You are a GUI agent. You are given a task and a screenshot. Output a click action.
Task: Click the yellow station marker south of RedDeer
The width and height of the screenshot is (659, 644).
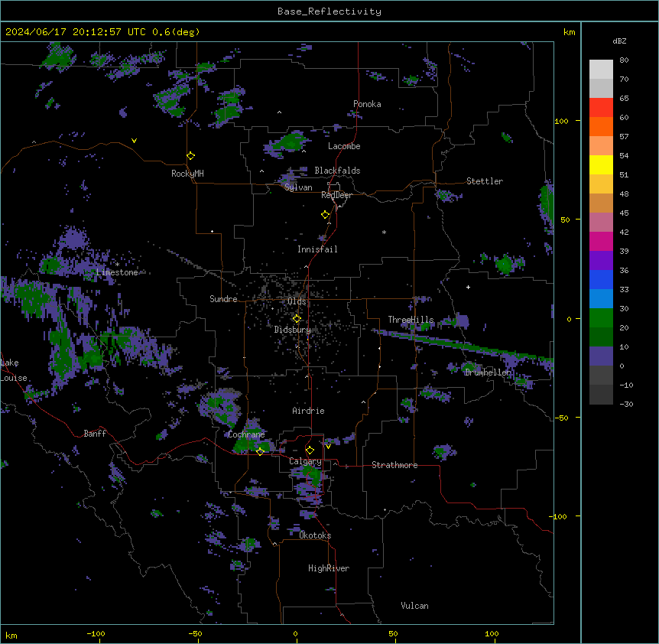tap(326, 215)
